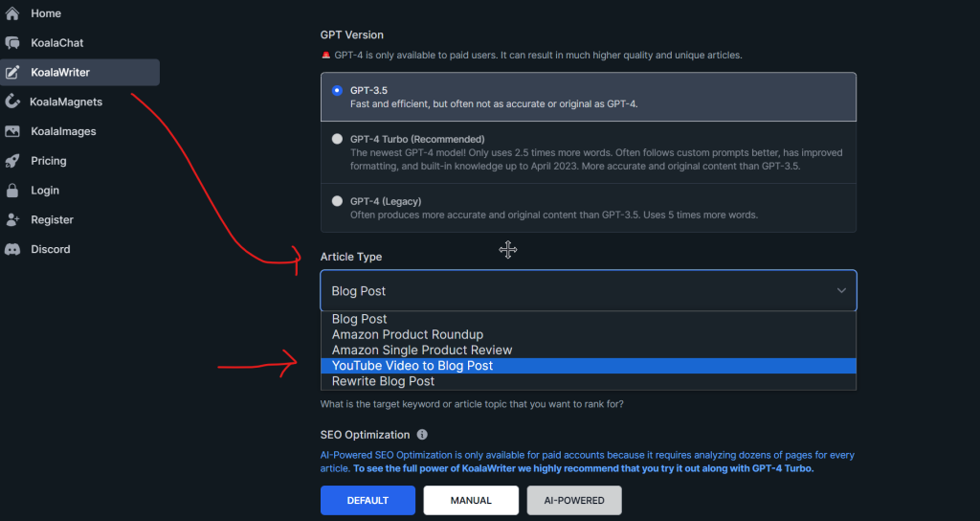Open the Article Type dropdown box

tap(589, 290)
